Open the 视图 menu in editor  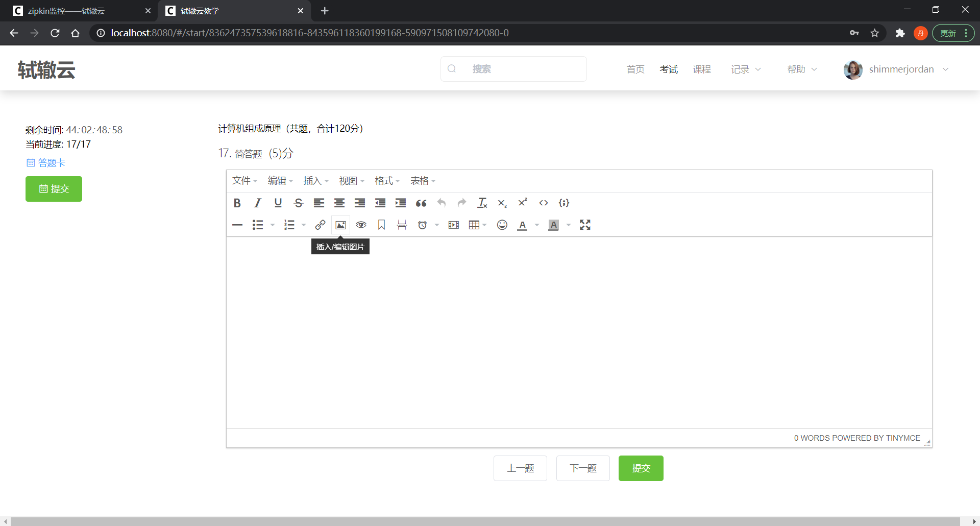(352, 181)
